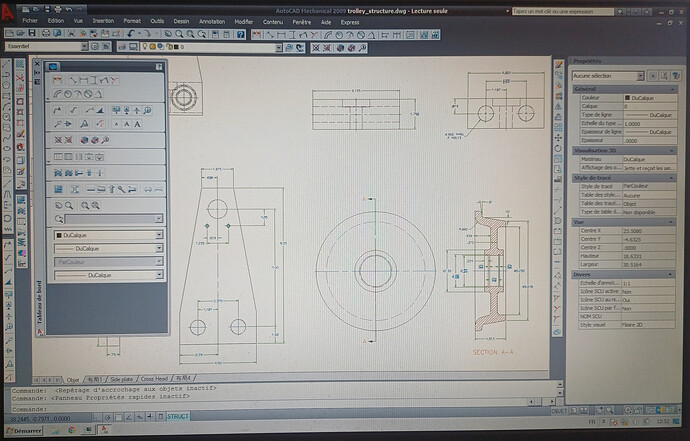Choose the largest text size 'A' icon in dashboard
This screenshot has width=690, height=441.
(x=138, y=125)
